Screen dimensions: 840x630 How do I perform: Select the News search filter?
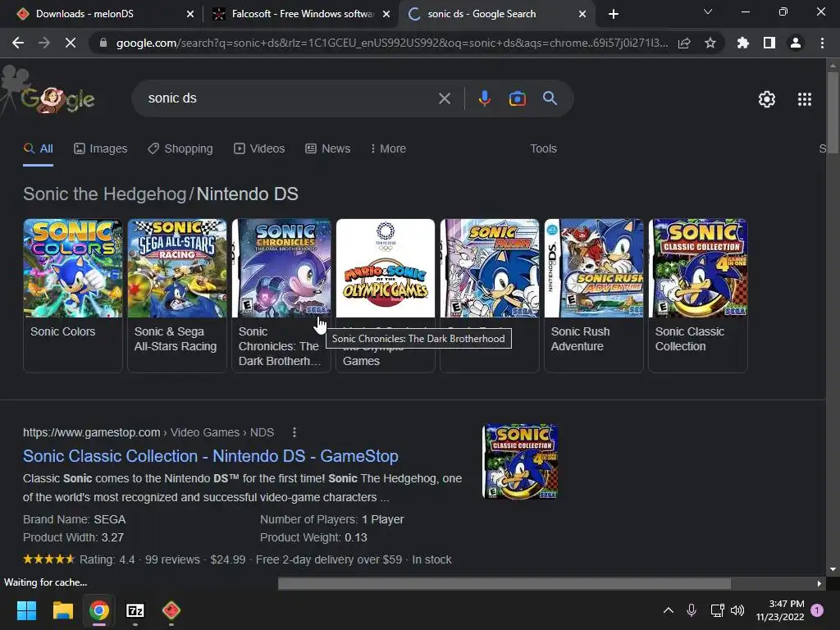328,149
